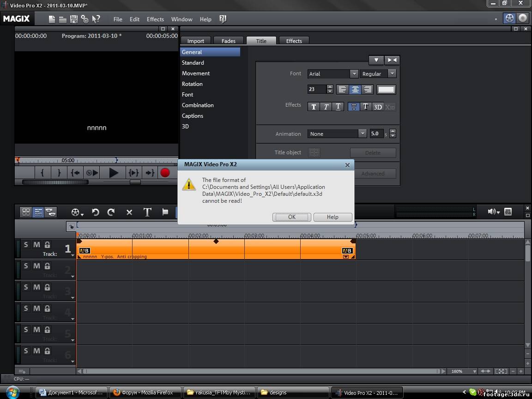532x399 pixels.
Task: Mute track 1 with the M button
Action: tap(36, 244)
